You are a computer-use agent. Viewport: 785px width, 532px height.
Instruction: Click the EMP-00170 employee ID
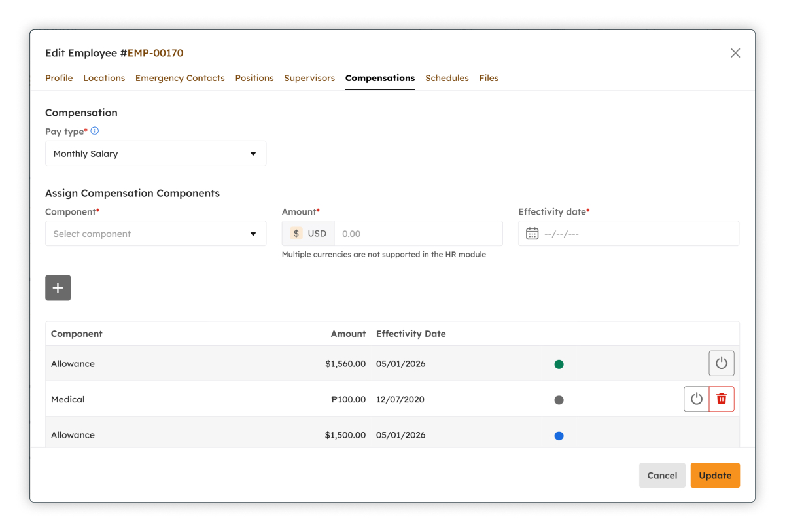(x=155, y=53)
